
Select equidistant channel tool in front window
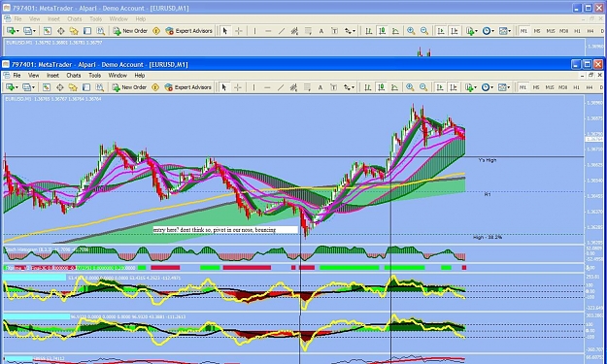point(294,87)
